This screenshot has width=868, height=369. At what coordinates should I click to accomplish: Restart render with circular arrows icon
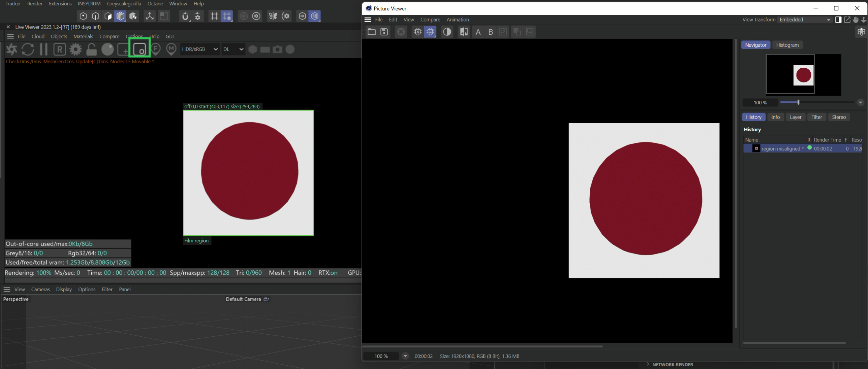(x=28, y=49)
